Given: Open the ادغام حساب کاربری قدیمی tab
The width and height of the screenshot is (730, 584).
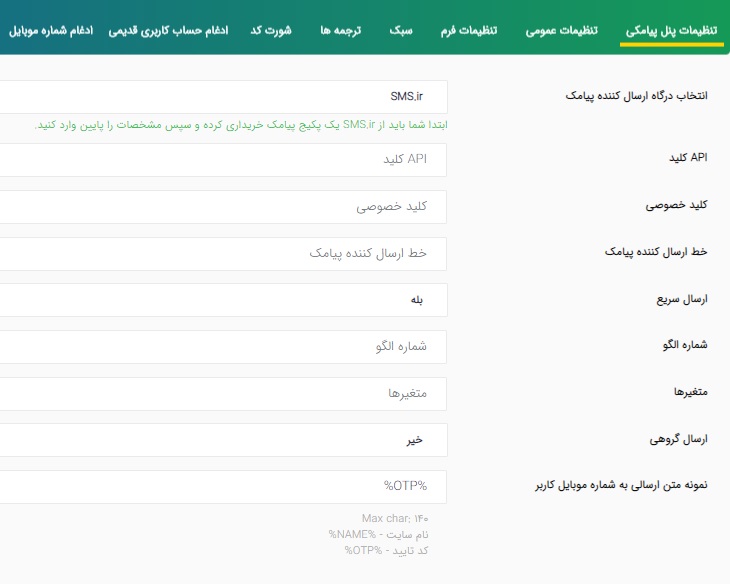Looking at the screenshot, I should coord(169,31).
